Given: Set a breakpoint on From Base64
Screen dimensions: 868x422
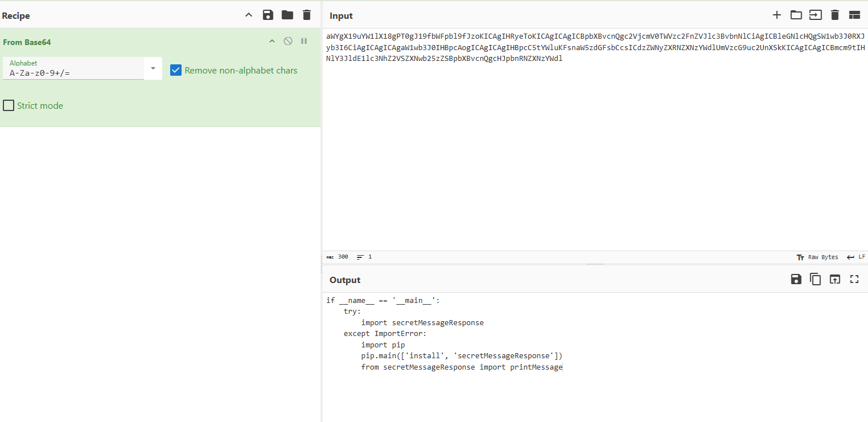Looking at the screenshot, I should click(304, 41).
